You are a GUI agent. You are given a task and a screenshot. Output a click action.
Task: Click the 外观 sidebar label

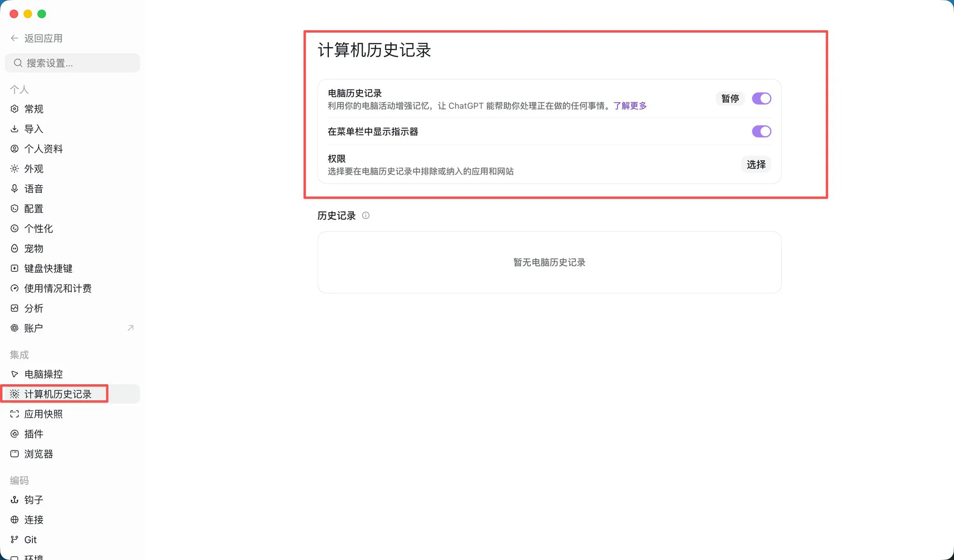pos(34,169)
